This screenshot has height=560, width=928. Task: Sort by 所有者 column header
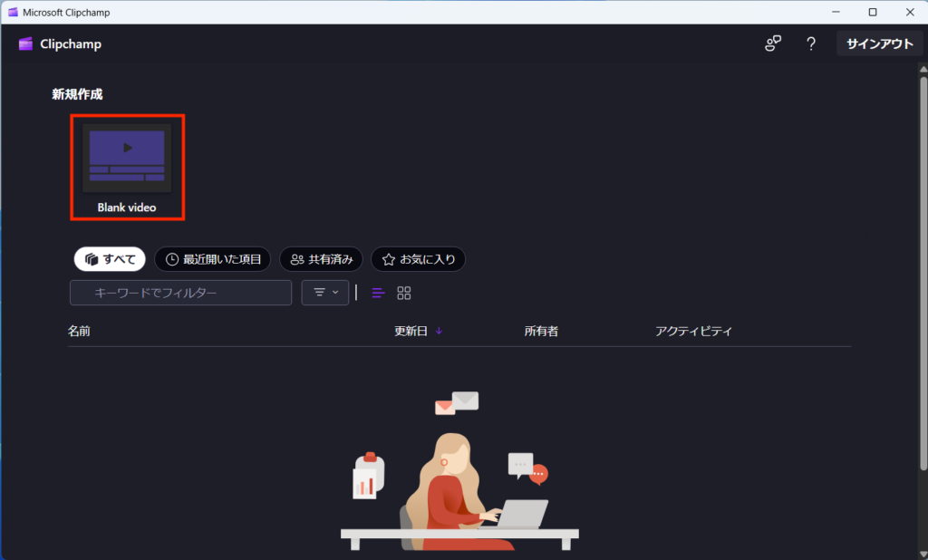[541, 331]
